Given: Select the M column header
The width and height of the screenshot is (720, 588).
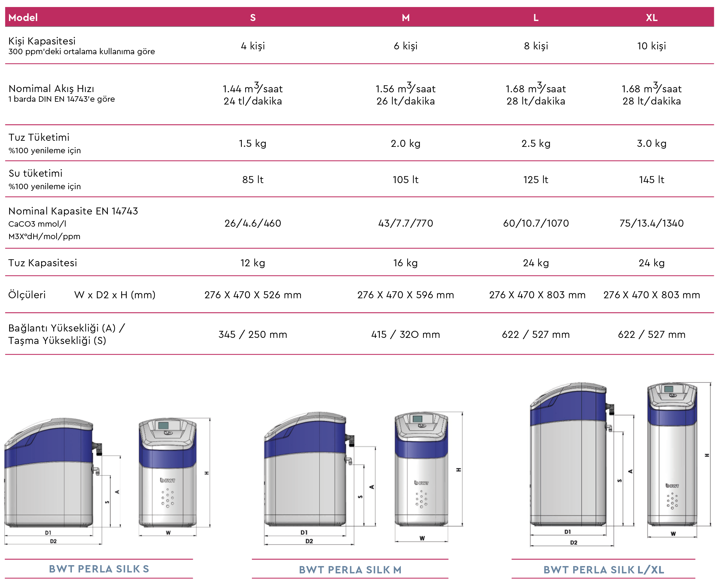Looking at the screenshot, I should pos(406,18).
